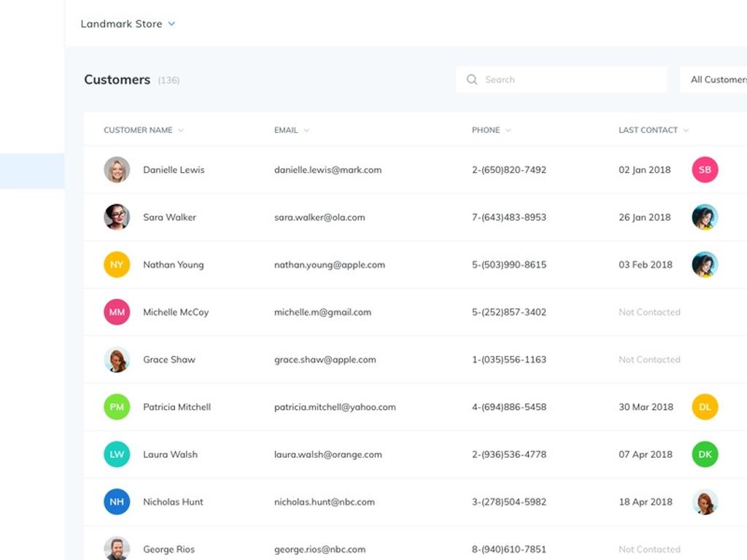
Task: Click phone 4-(694)886-5458
Action: click(x=508, y=407)
